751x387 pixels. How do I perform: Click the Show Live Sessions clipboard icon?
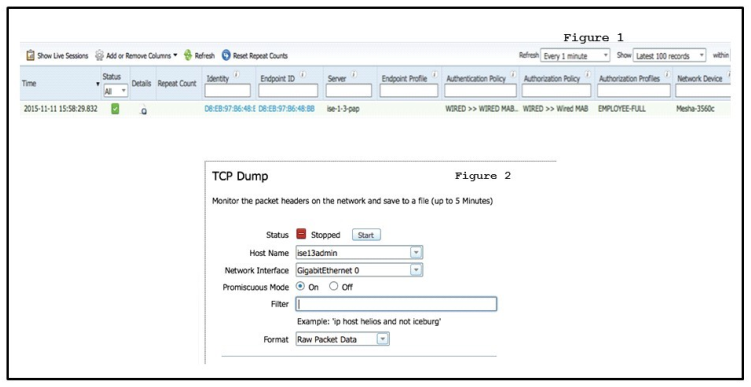[30, 56]
